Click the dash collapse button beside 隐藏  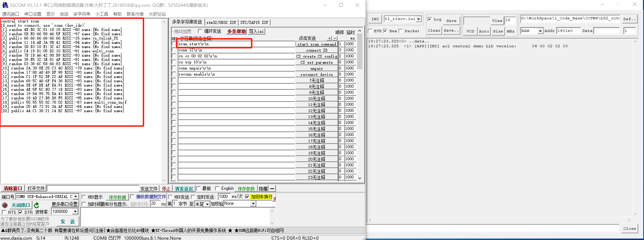pyautogui.click(x=272, y=189)
